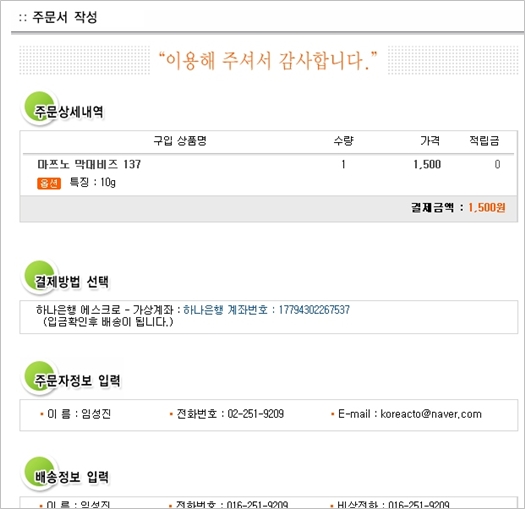Click the orderer phone number 02-251-9209
Viewport: 525px width, 509px height.
pos(256,414)
